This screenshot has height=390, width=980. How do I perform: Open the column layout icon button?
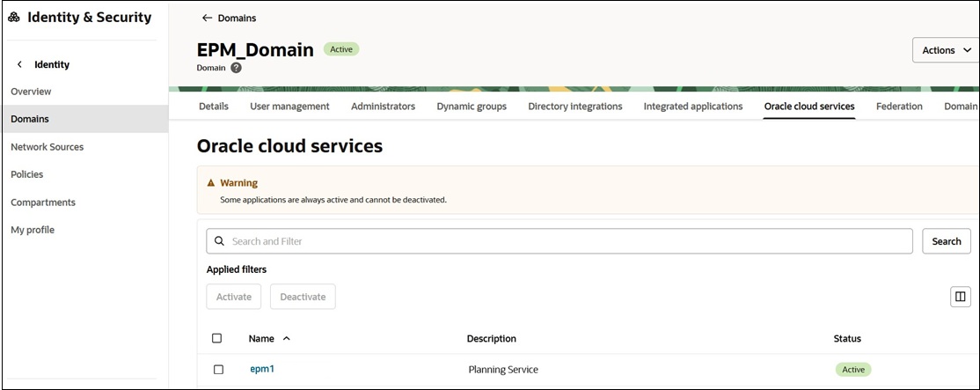click(x=960, y=297)
